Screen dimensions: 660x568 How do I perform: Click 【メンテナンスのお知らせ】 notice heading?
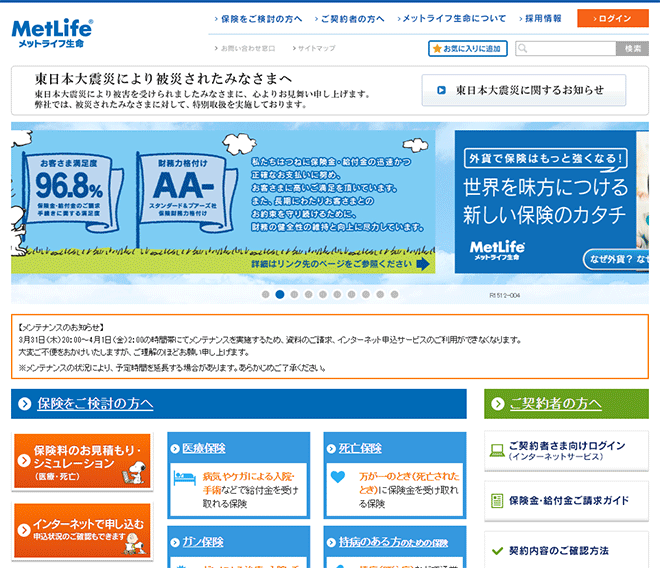click(61, 327)
